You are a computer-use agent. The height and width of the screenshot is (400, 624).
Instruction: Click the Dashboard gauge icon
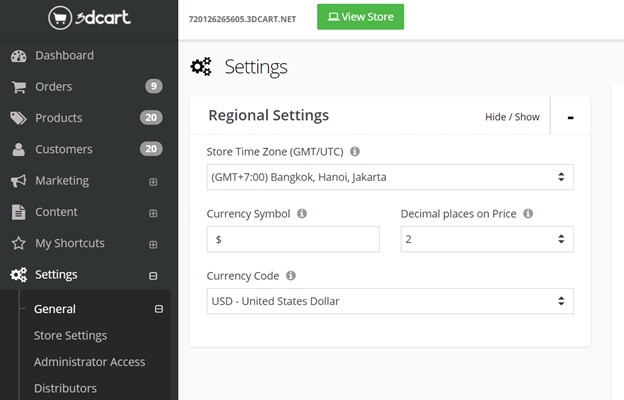(18, 55)
